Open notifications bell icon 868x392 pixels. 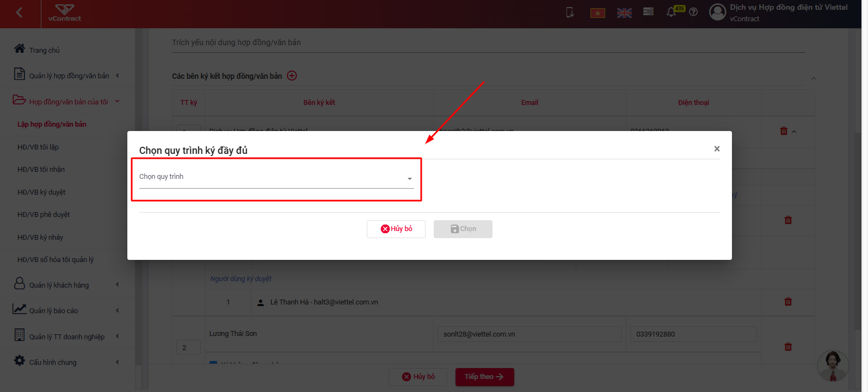[672, 12]
